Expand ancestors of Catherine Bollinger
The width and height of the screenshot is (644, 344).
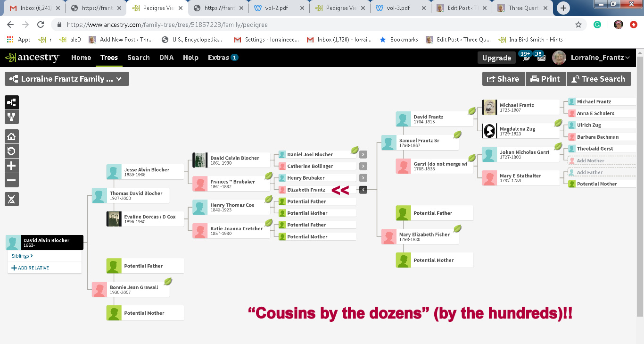coord(363,166)
